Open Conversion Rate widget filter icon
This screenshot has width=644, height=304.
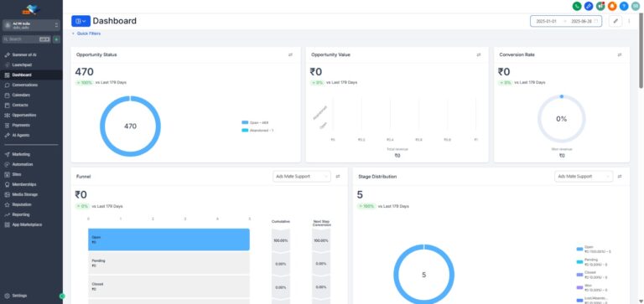620,54
